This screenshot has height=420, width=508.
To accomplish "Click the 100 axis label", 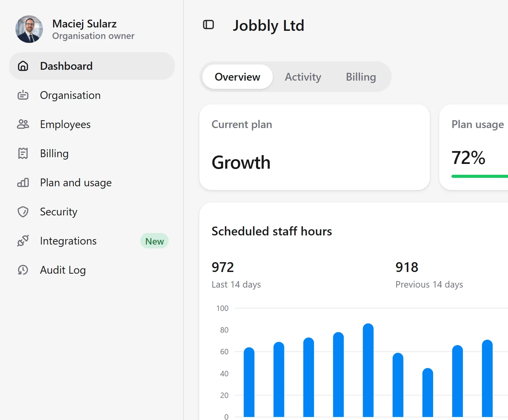I will (222, 308).
